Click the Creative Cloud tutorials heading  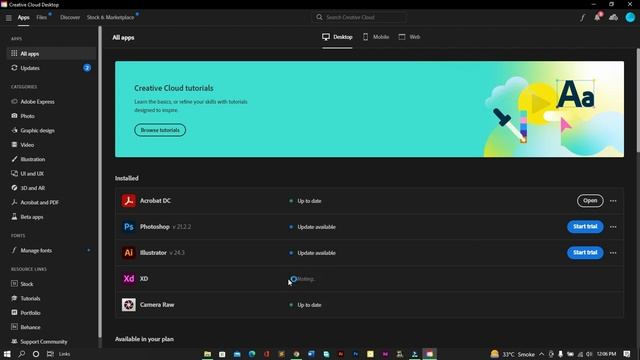click(174, 88)
